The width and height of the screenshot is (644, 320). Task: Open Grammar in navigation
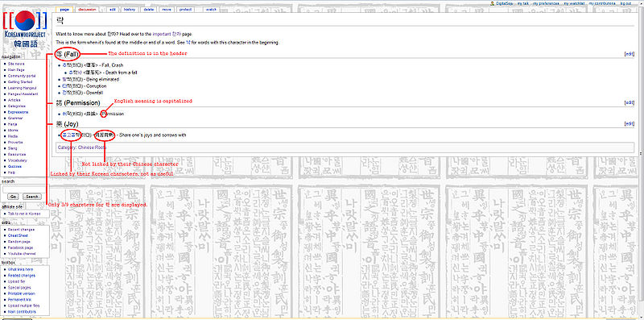tap(15, 118)
